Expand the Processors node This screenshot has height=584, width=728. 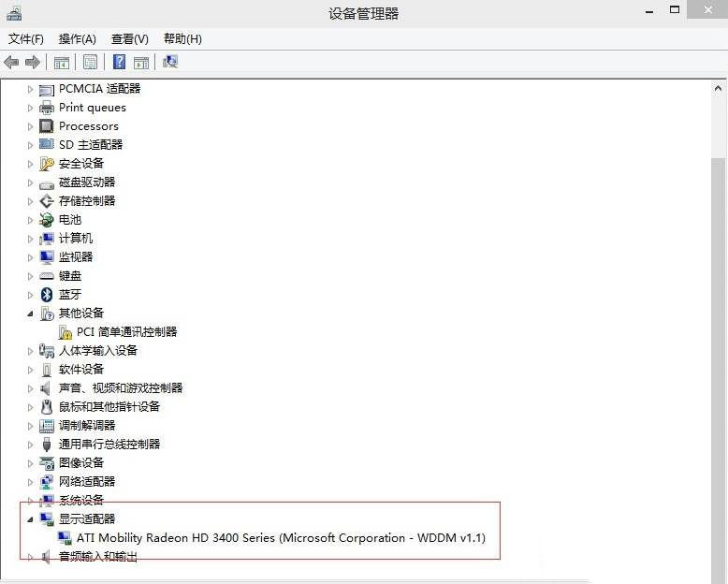(x=30, y=126)
